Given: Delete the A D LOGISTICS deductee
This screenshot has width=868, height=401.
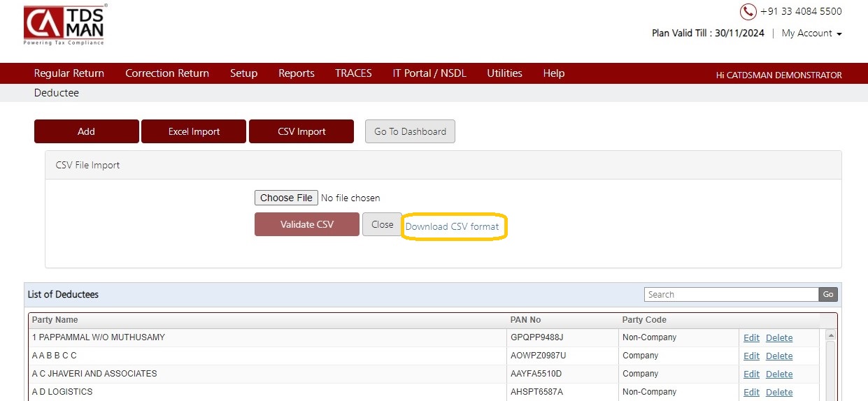Looking at the screenshot, I should pyautogui.click(x=779, y=392).
